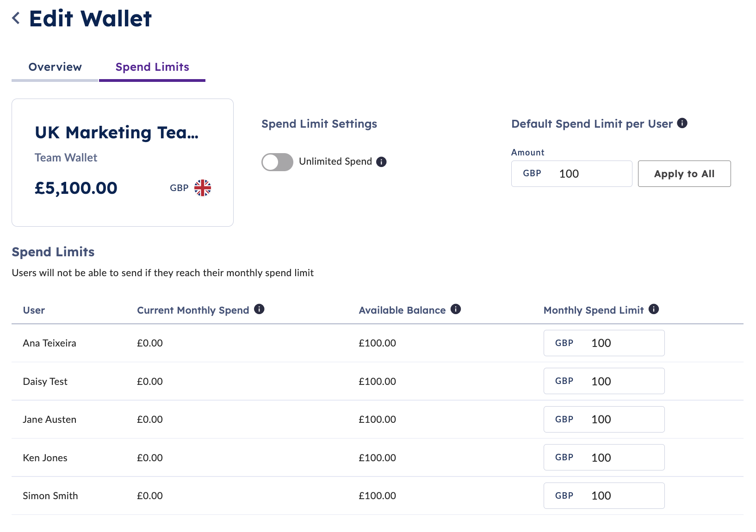The image size is (756, 532).
Task: Toggle the Unlimited Spend switch
Action: tap(277, 162)
